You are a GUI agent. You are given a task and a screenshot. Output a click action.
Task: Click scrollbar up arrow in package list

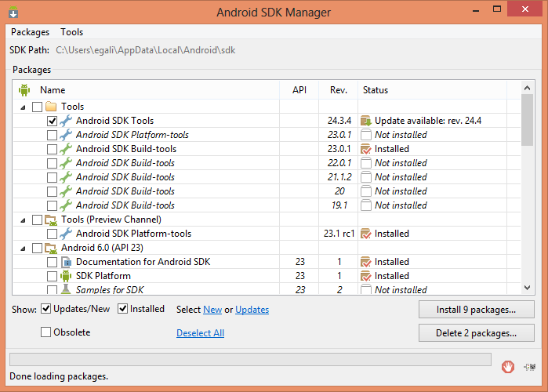tap(528, 88)
